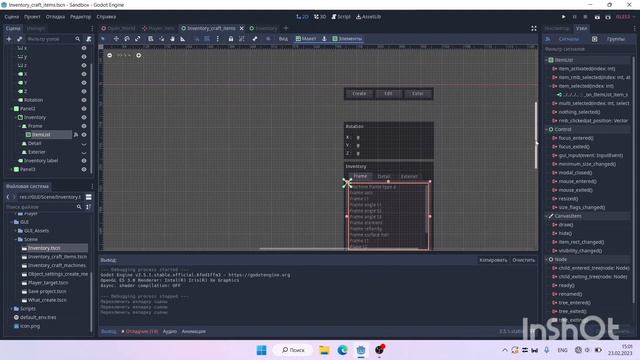Screen dimensions: 640x360
Task: Open the Анимация bottom panel
Action: (193, 331)
